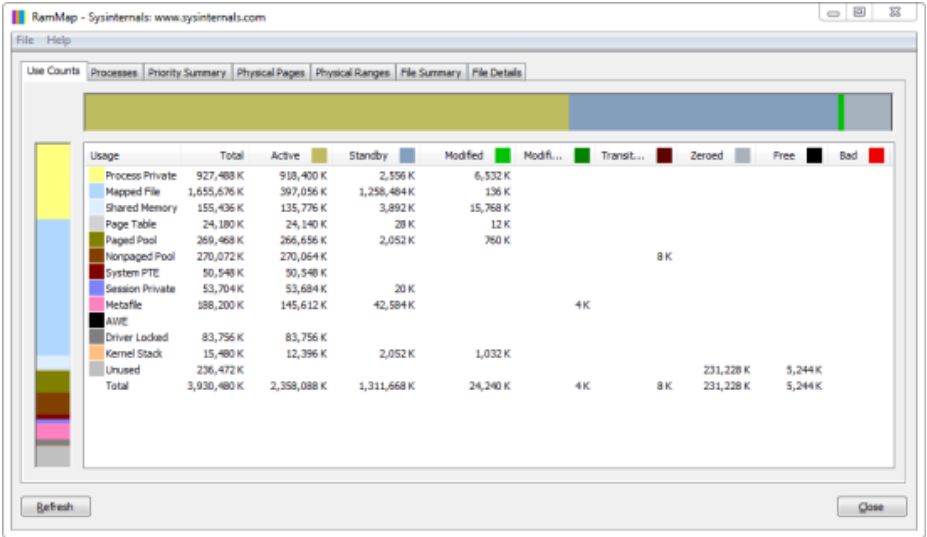Screen dimensions: 927x537
Task: Click the Unused zeroed value 231,228 K in the Unused row
Action: click(727, 370)
